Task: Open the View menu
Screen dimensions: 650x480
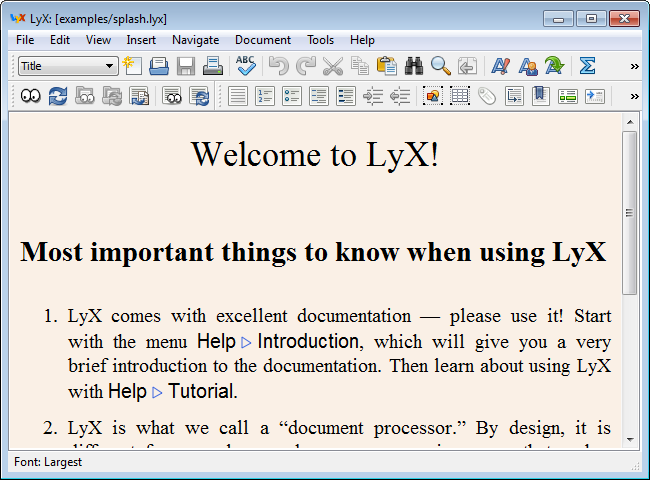Action: 98,40
